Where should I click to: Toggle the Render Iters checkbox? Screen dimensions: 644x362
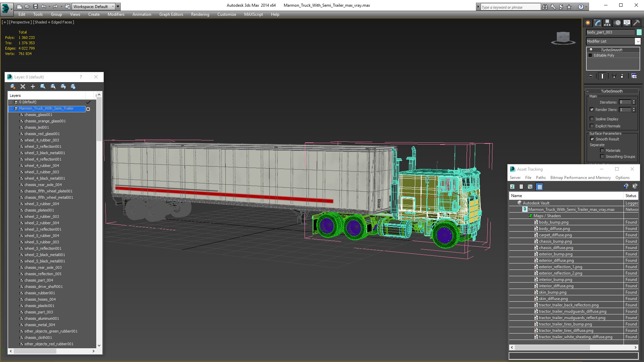tap(592, 110)
